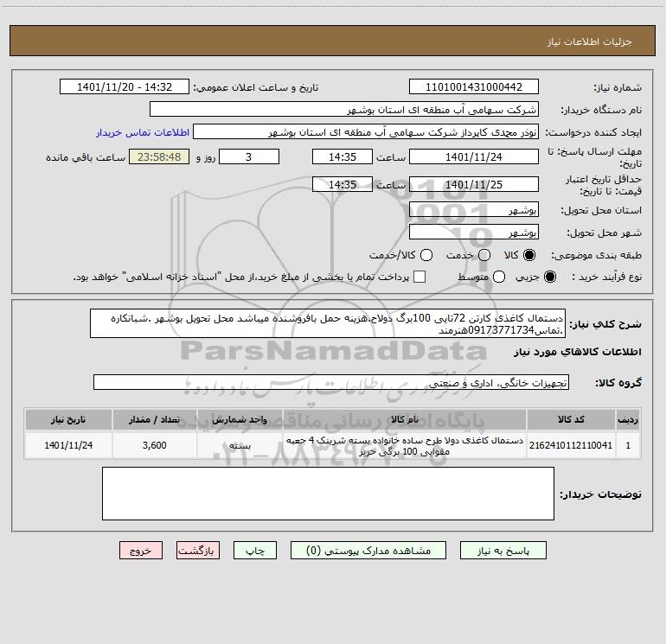This screenshot has width=666, height=644.
Task: Open مشاهده مدارک پیوستی (0) button
Action: click(368, 551)
